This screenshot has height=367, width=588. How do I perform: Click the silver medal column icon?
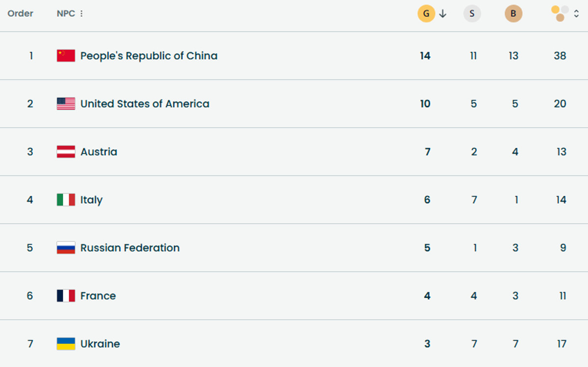(x=472, y=14)
